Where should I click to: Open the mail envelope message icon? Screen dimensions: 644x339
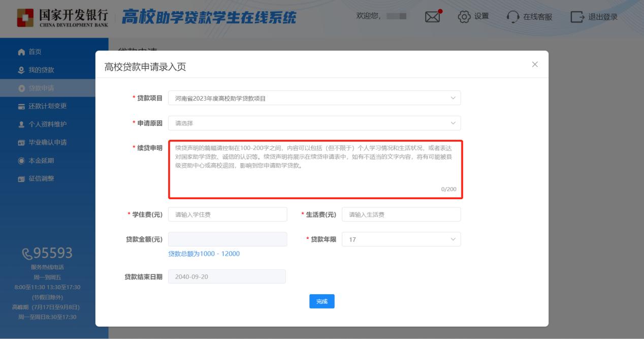pyautogui.click(x=433, y=17)
